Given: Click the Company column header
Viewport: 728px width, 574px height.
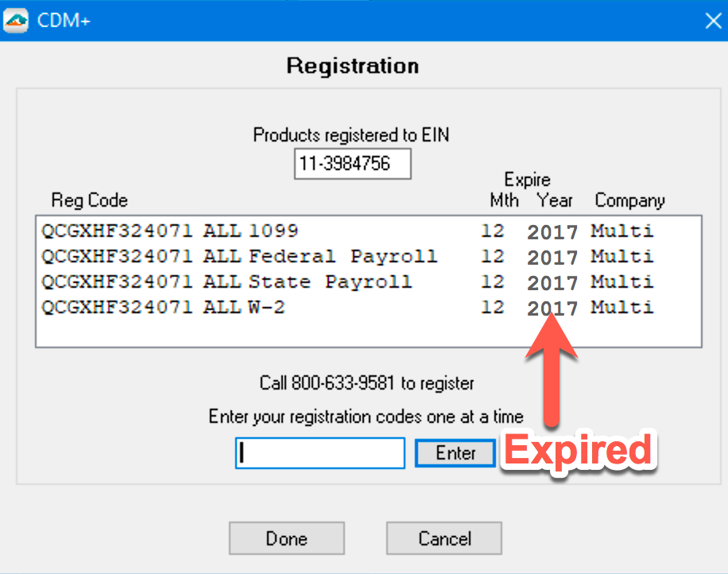Looking at the screenshot, I should point(629,200).
